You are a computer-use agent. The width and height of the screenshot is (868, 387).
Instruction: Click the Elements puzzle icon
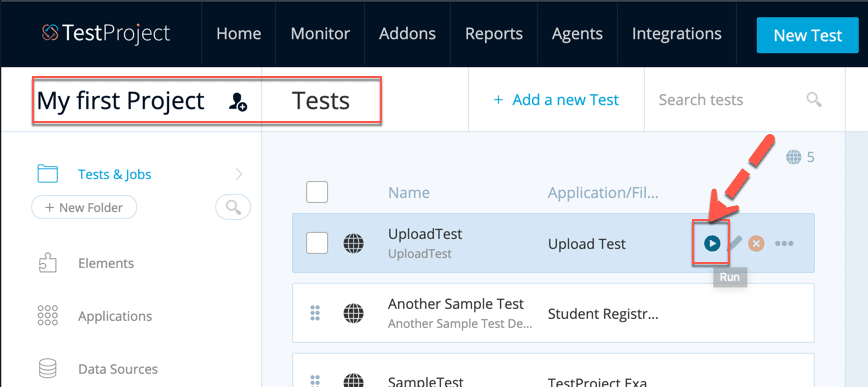48,263
